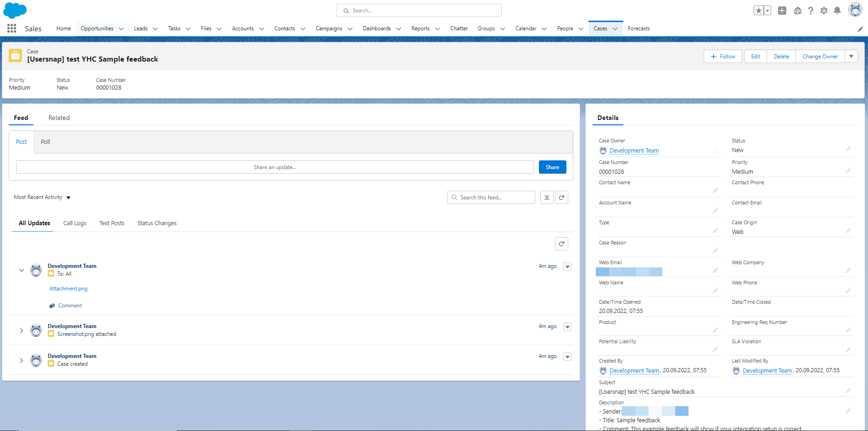Expand the Leads navigation dropdown chevron
This screenshot has width=868, height=431.
click(x=155, y=28)
